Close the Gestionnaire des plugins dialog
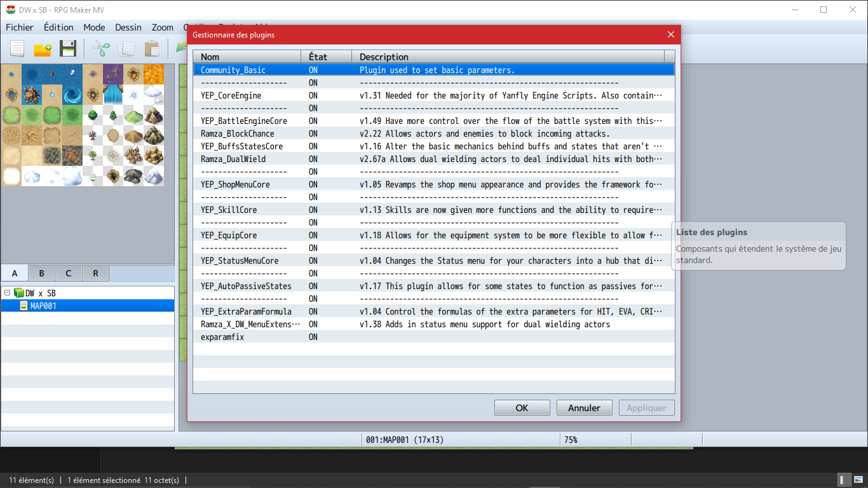Viewport: 868px width, 488px height. point(670,35)
